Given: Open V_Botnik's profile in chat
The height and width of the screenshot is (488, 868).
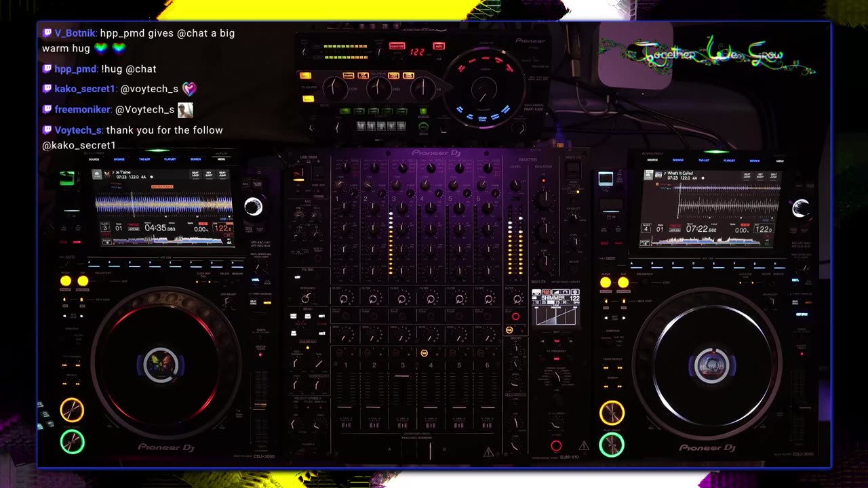Looking at the screenshot, I should (77, 33).
